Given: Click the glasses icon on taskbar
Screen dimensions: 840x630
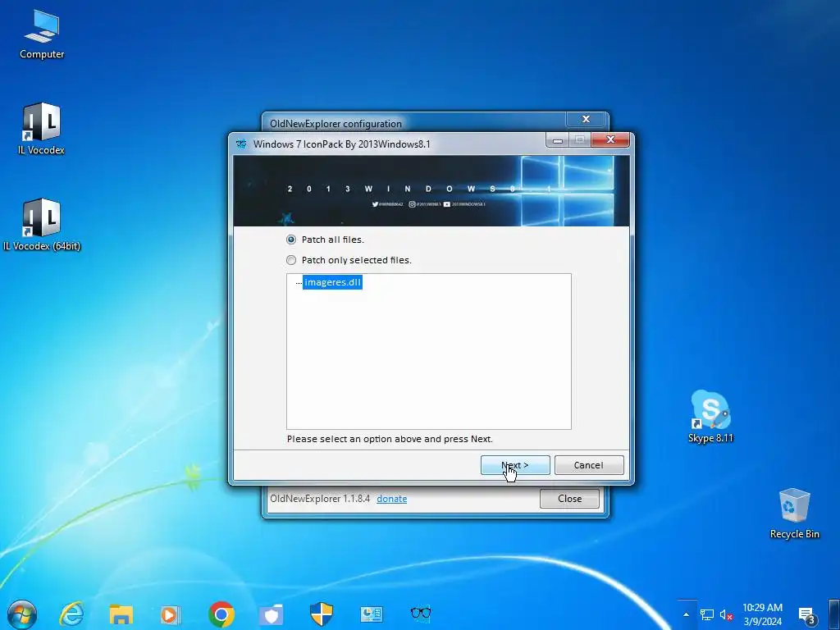Looking at the screenshot, I should click(x=421, y=612).
